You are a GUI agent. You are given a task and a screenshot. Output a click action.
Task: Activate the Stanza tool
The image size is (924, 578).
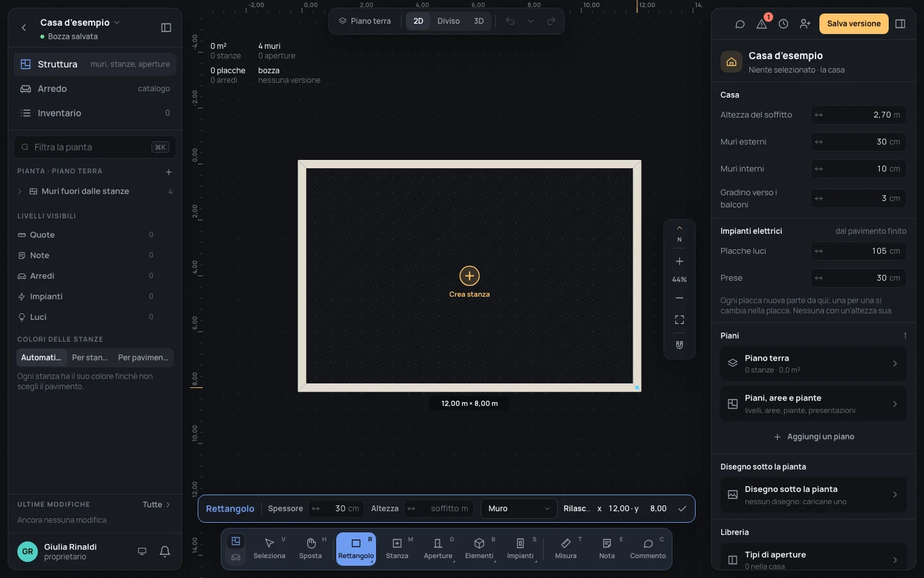point(397,548)
